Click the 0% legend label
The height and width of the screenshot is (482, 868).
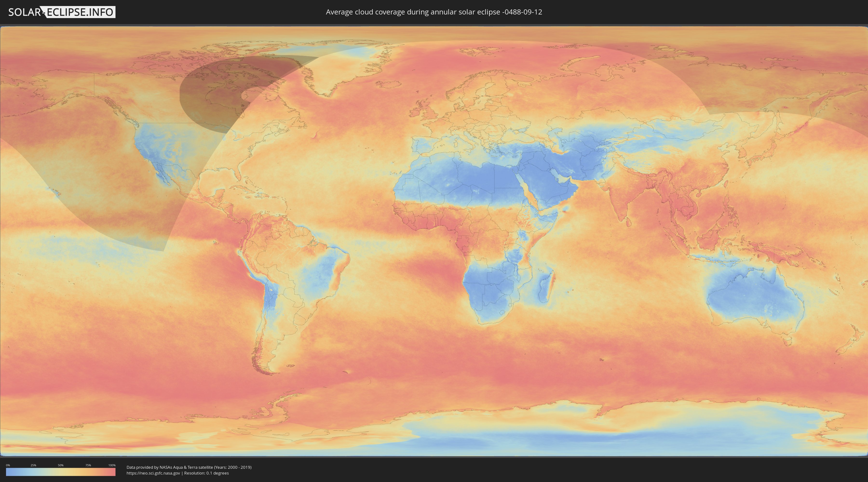coord(8,465)
